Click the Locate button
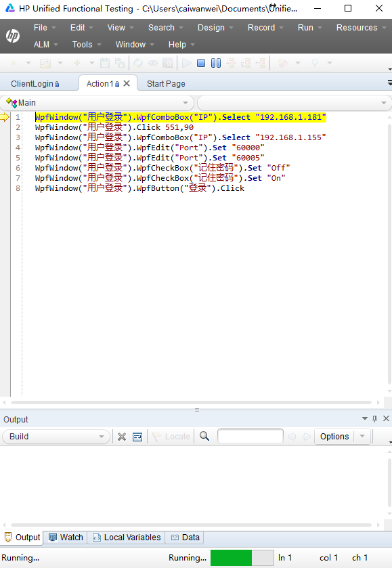The image size is (392, 568). (171, 437)
